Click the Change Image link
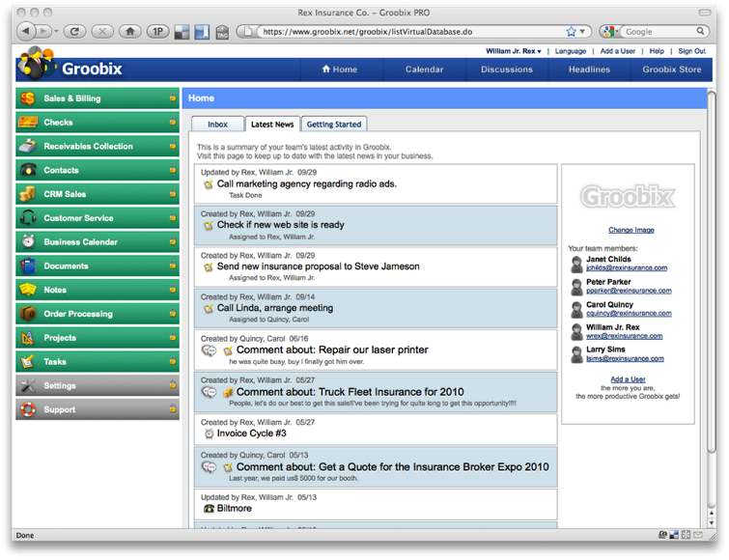The width and height of the screenshot is (729, 560). click(631, 230)
